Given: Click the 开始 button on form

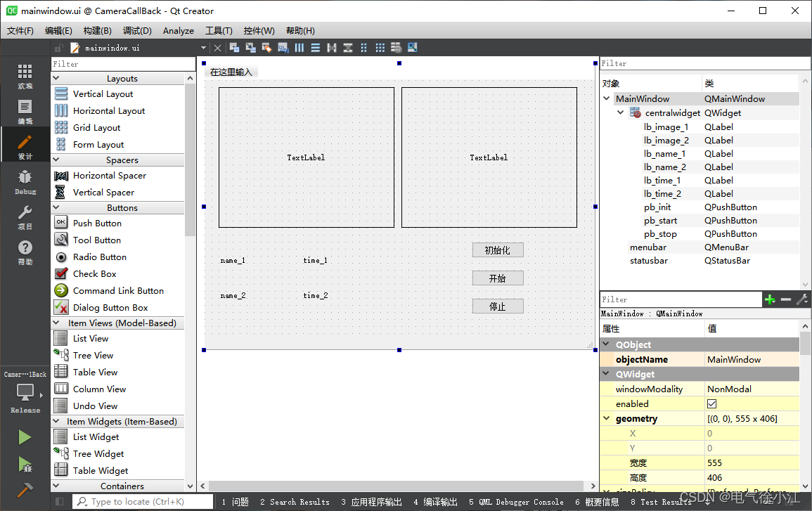Looking at the screenshot, I should click(x=498, y=278).
